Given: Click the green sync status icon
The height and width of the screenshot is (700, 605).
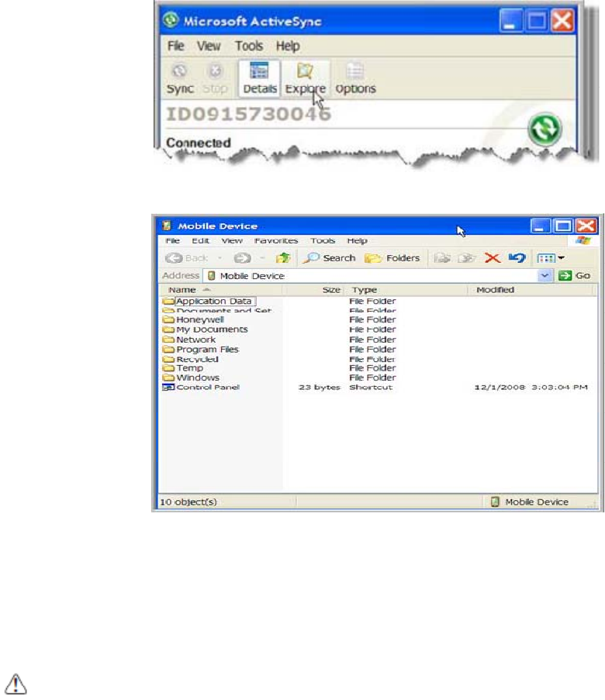Looking at the screenshot, I should 544,129.
